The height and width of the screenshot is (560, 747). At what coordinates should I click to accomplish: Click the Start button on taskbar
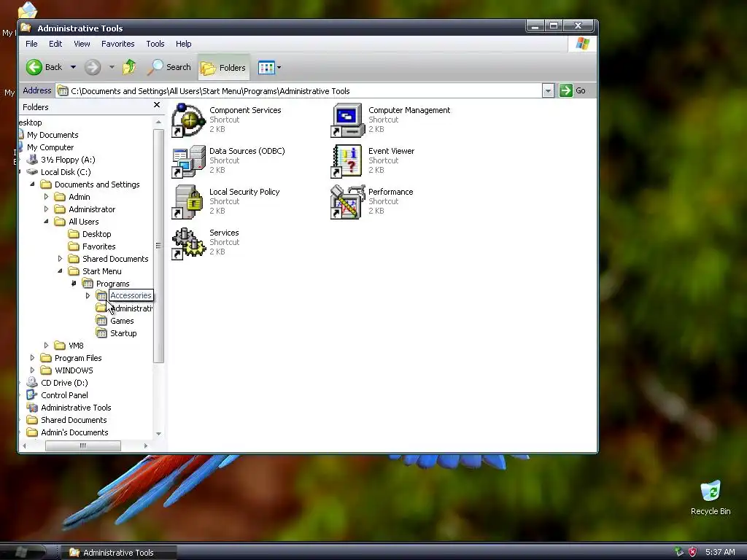point(23,552)
